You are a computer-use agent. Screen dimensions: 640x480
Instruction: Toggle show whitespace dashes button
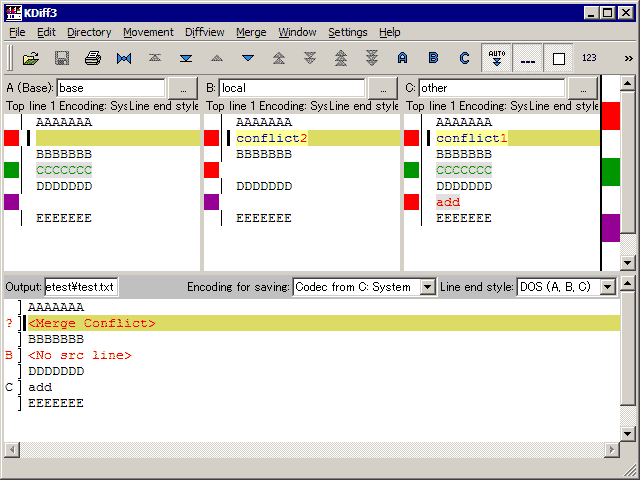pos(527,58)
